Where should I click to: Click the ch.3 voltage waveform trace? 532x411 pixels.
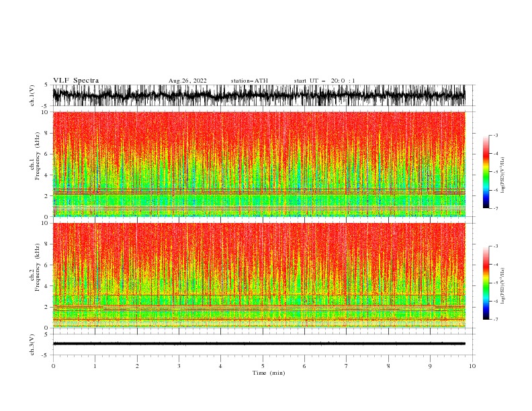259,344
